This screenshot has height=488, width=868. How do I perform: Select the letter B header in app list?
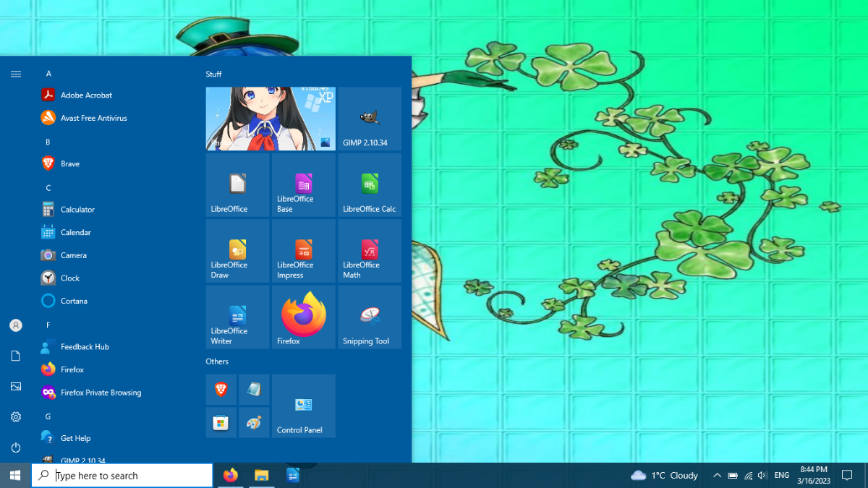click(48, 142)
